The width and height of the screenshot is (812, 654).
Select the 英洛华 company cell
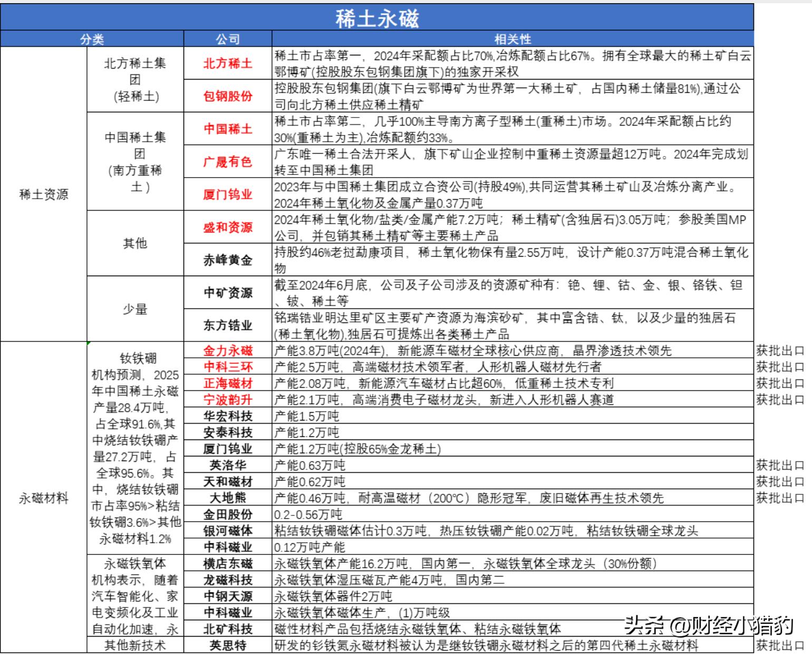pos(228,465)
